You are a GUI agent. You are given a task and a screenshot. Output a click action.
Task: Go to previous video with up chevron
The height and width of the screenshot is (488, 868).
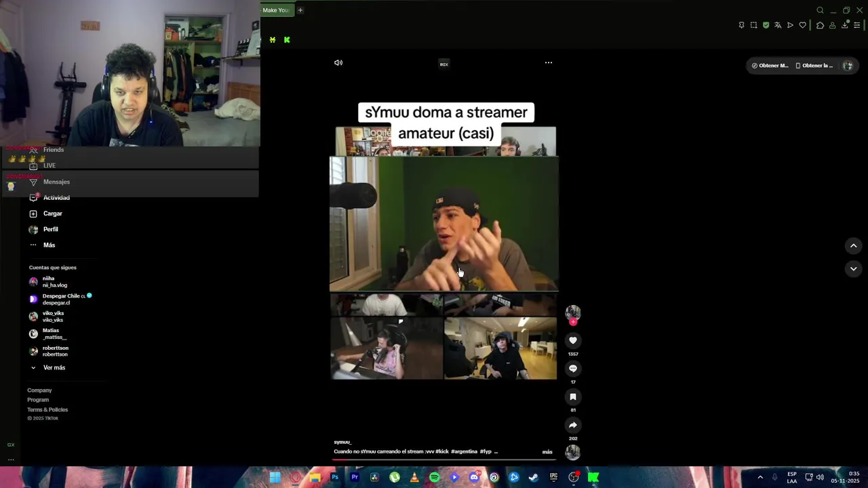click(854, 246)
